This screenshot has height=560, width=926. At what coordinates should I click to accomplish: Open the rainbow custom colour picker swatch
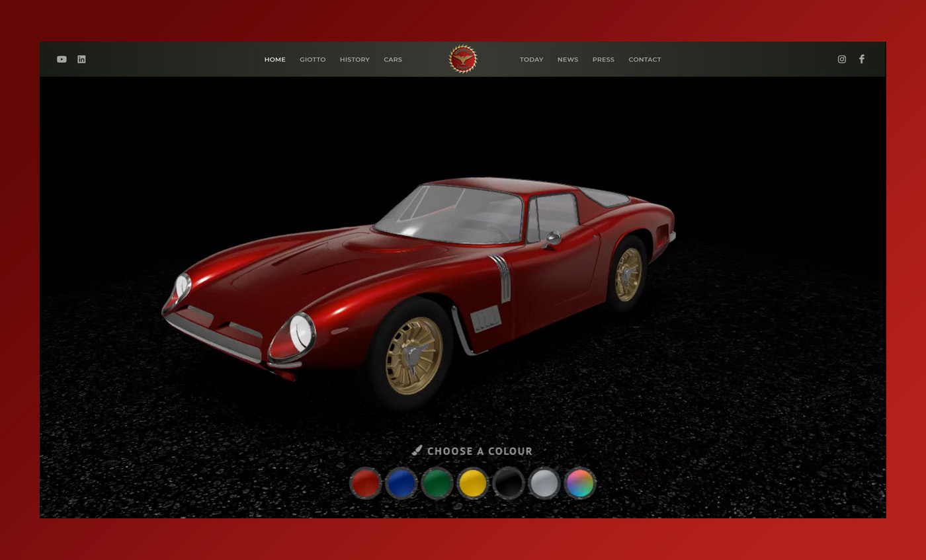(579, 483)
